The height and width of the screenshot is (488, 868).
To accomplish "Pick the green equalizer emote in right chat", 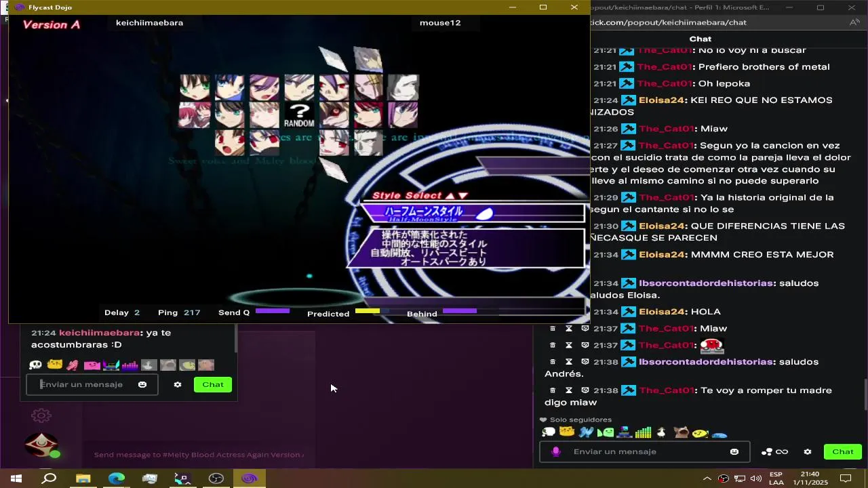I will coord(644,432).
